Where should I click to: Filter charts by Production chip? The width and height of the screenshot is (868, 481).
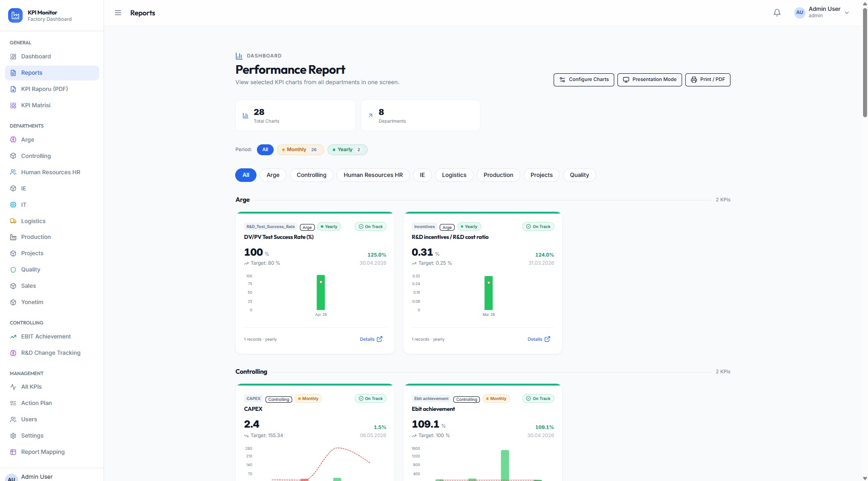pyautogui.click(x=498, y=175)
